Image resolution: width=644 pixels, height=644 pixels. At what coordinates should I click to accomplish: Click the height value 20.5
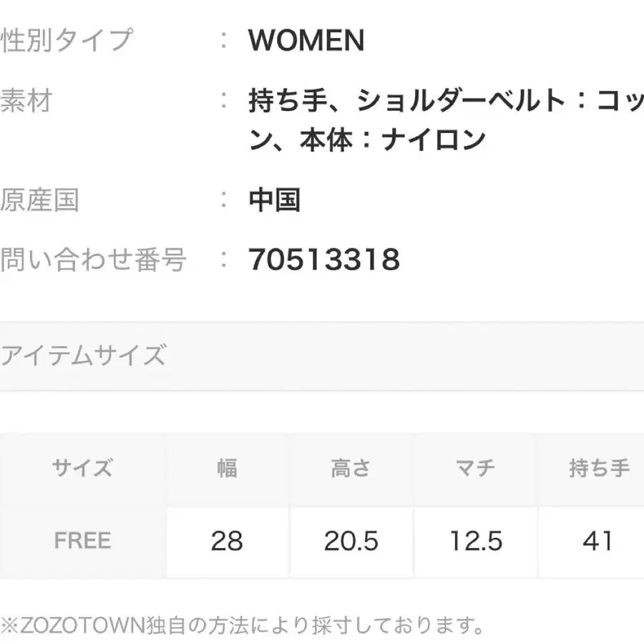(x=351, y=541)
